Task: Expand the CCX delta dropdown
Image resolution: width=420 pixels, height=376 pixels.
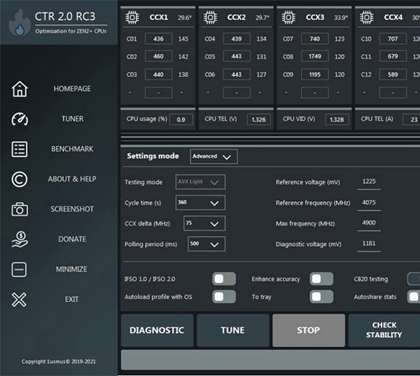Action: tap(204, 223)
